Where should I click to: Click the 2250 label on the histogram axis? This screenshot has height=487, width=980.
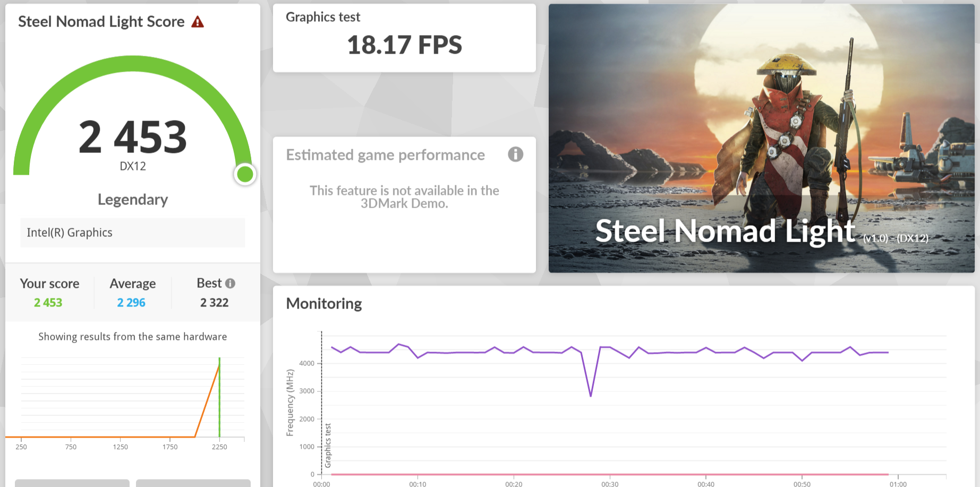219,447
